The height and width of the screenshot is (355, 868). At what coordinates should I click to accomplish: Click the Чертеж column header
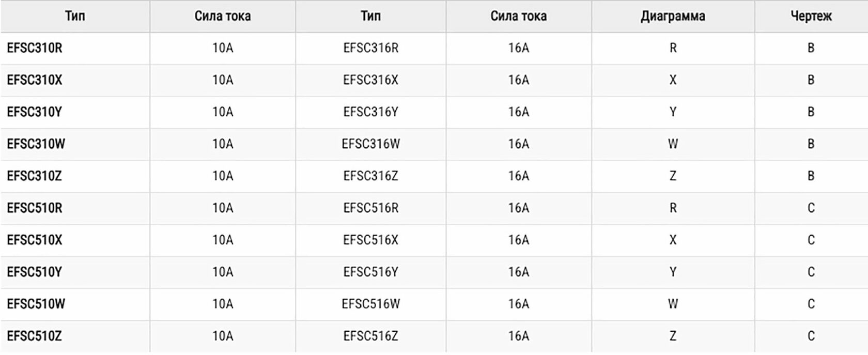[811, 16]
